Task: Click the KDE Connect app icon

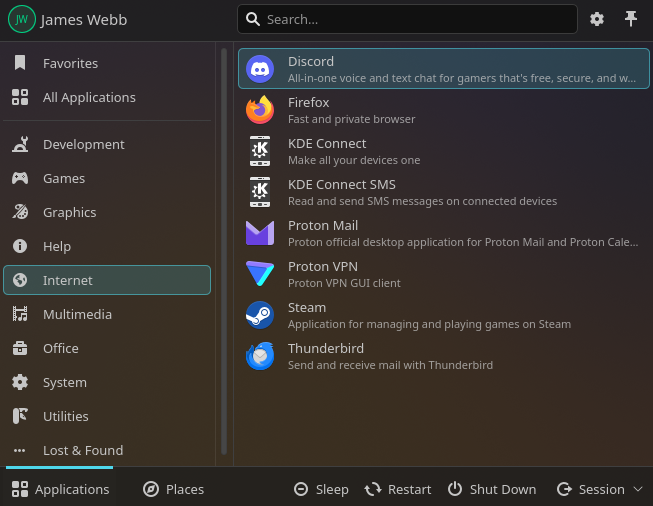Action: click(x=260, y=151)
